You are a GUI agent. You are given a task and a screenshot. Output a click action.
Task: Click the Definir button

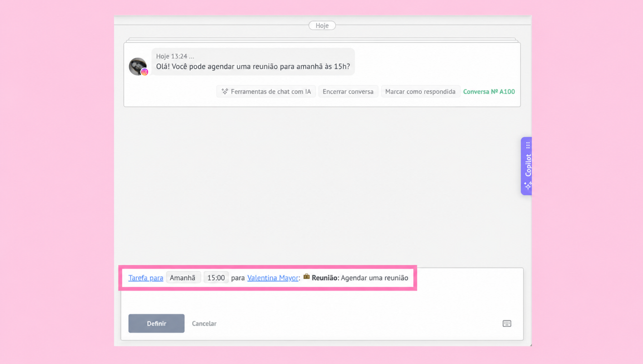pos(156,324)
